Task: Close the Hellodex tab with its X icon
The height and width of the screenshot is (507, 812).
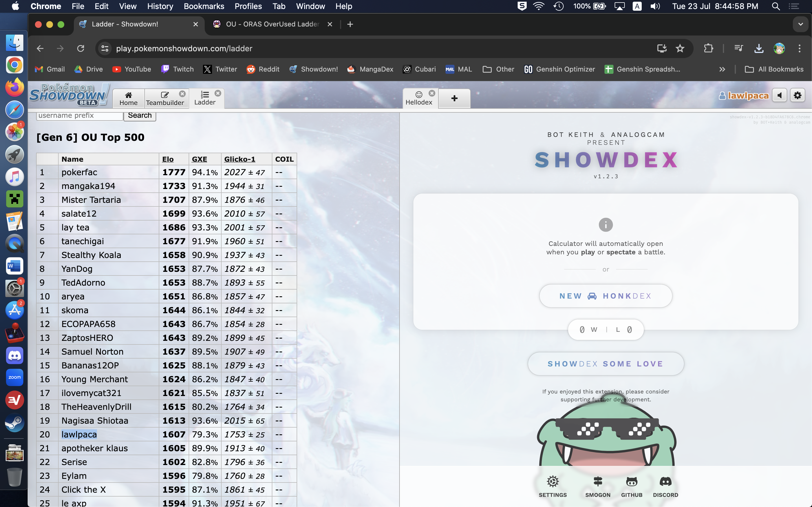Action: click(x=432, y=93)
